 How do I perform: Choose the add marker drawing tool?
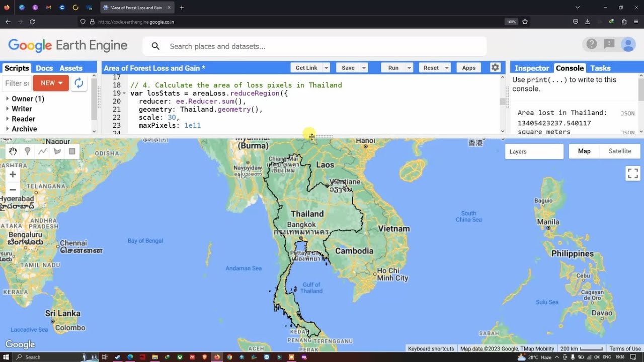pos(28,151)
